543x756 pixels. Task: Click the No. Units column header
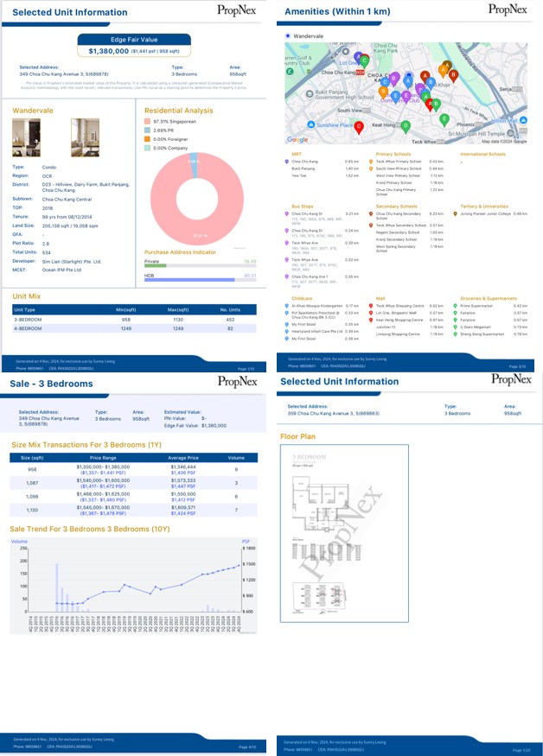pos(230,310)
